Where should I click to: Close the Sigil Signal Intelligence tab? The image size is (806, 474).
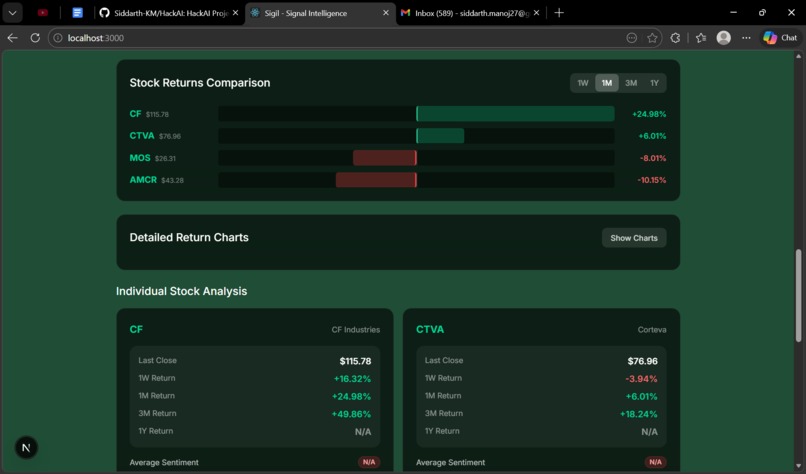[386, 13]
